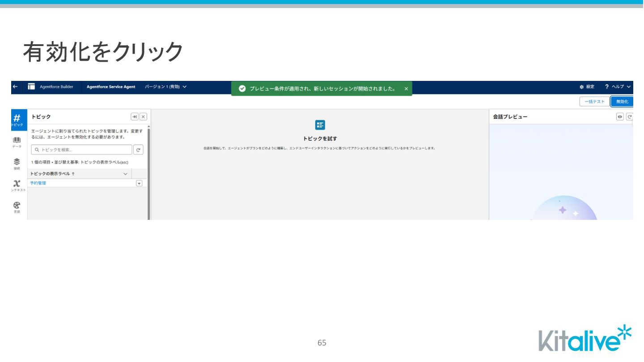Click the Agentforce Builder panel icon
Screen dimensions: 644x362
click(x=31, y=87)
